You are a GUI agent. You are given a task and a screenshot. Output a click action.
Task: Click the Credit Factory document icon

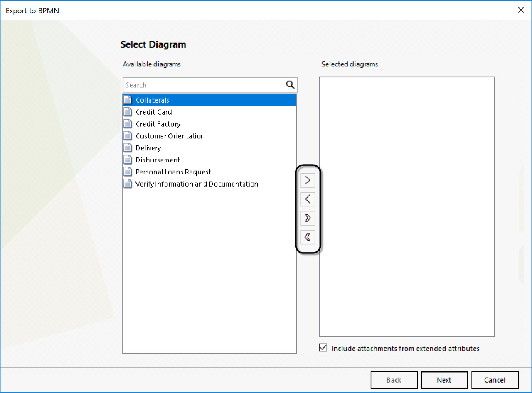(128, 124)
